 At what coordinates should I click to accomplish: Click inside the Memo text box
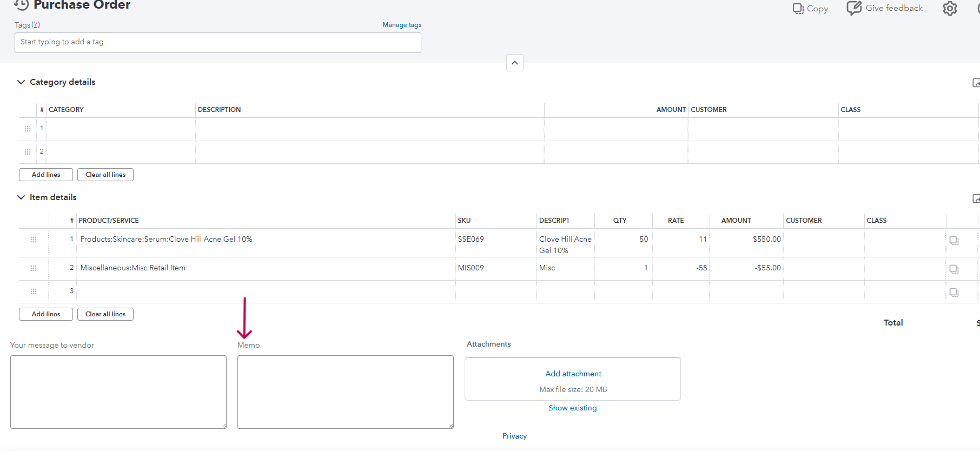345,392
